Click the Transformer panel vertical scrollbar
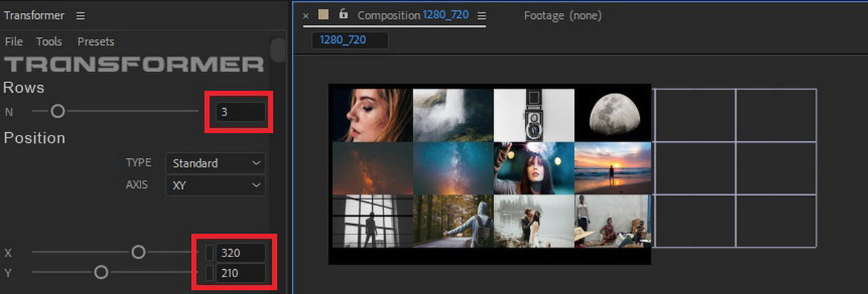The image size is (868, 294). click(277, 51)
